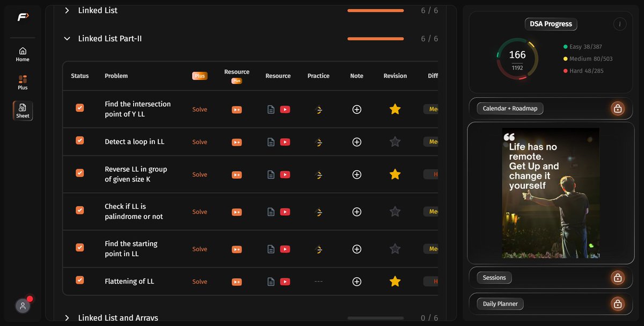Click Solve for Flattening of LL
Image resolution: width=644 pixels, height=326 pixels.
click(x=200, y=281)
